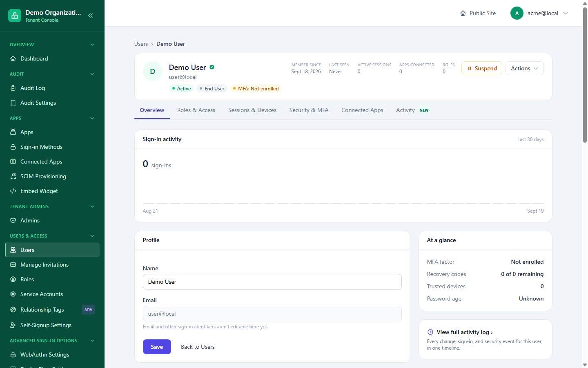Click the verified badge next to Demo User
This screenshot has width=588, height=368.
pos(212,67)
